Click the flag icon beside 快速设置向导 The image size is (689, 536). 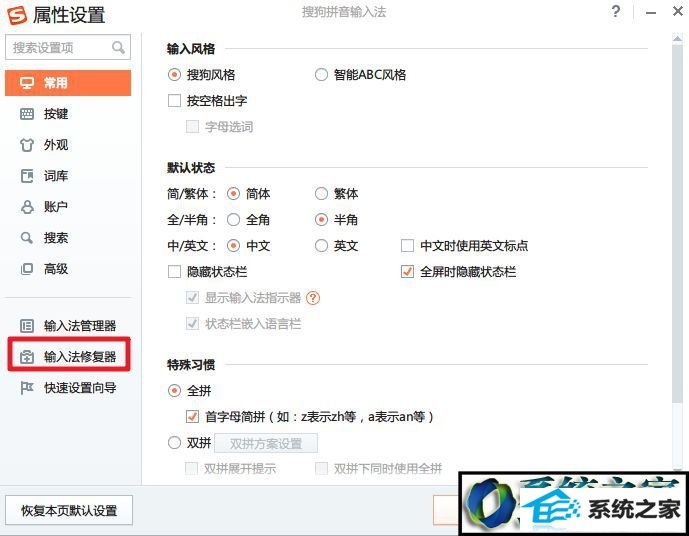(27, 388)
